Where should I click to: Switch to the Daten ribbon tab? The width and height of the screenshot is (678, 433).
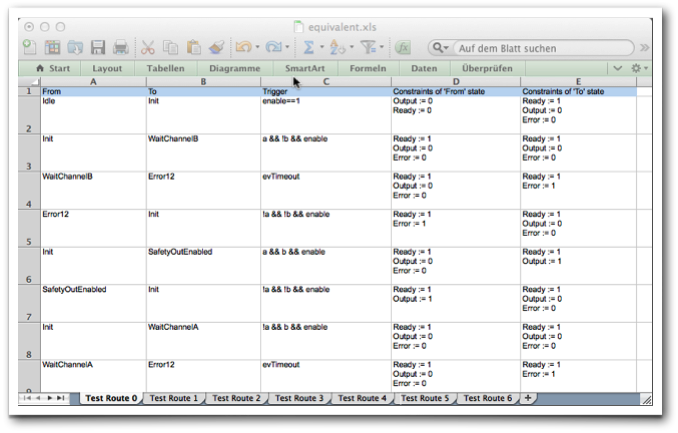click(x=424, y=68)
